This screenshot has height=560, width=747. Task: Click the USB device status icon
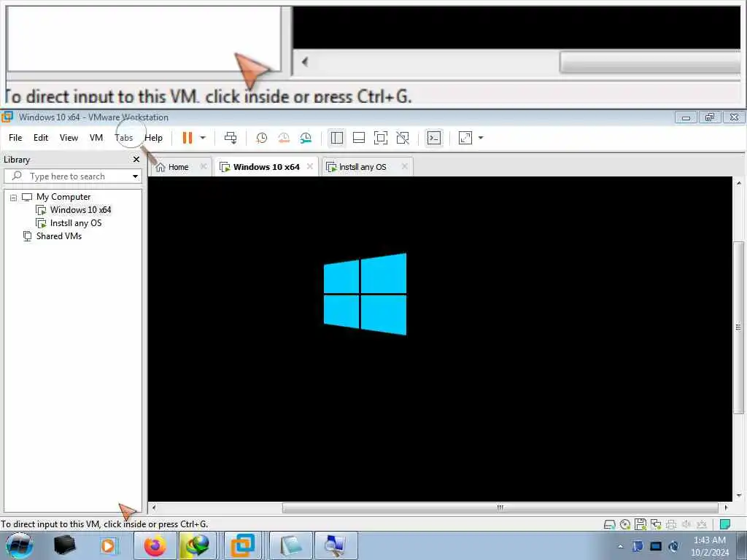pos(702,524)
